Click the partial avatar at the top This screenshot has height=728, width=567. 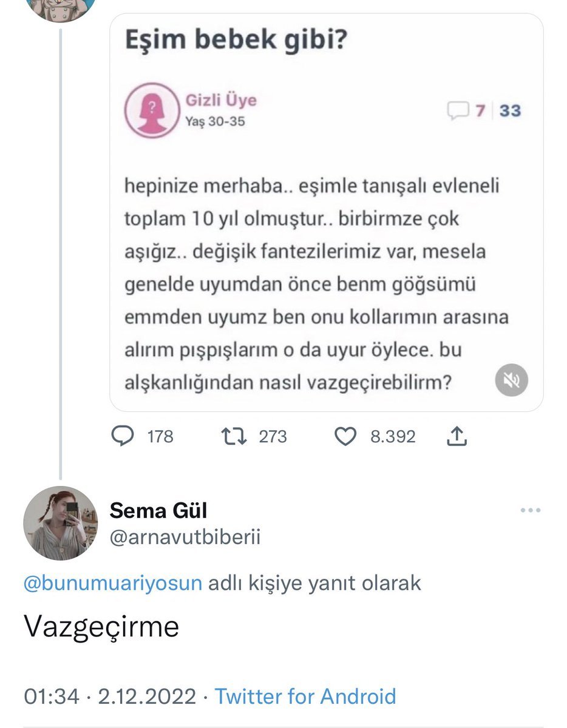(62, 9)
